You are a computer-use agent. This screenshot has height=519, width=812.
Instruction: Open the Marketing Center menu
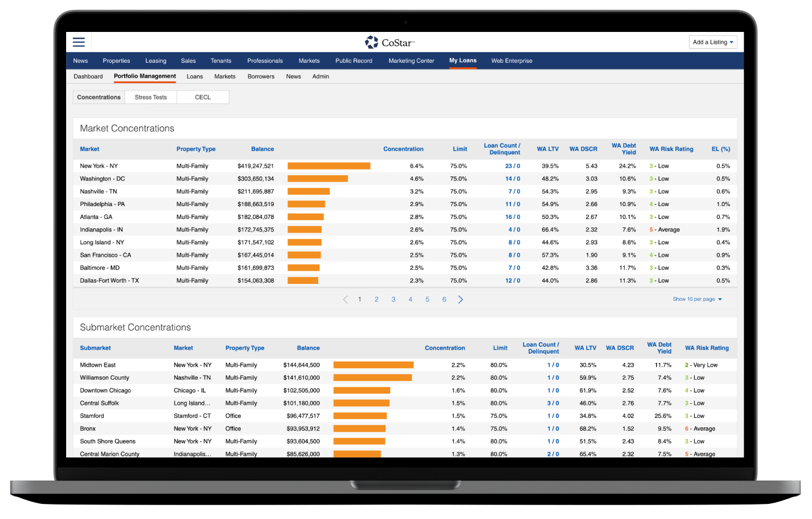[x=411, y=61]
